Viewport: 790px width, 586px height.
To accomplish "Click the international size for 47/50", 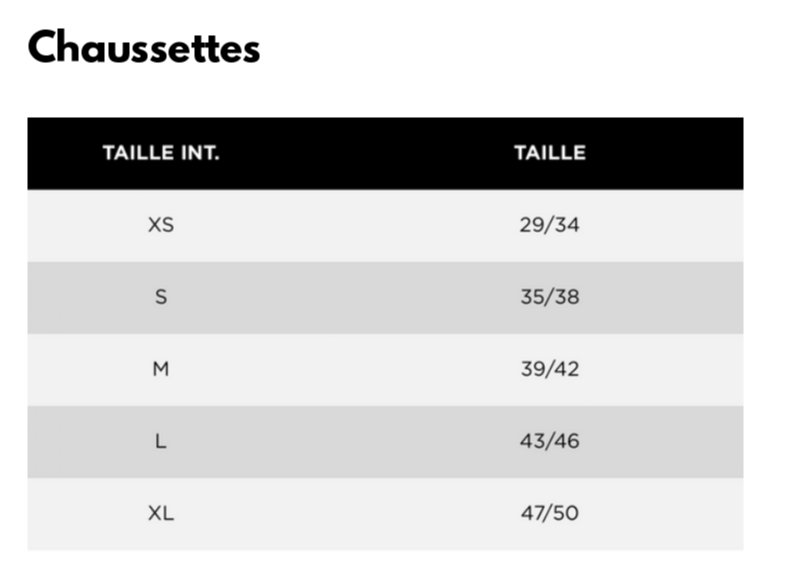I will click(160, 514).
